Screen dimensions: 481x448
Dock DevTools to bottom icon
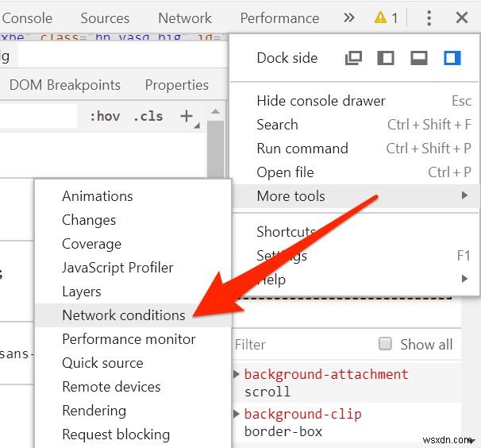click(x=419, y=58)
